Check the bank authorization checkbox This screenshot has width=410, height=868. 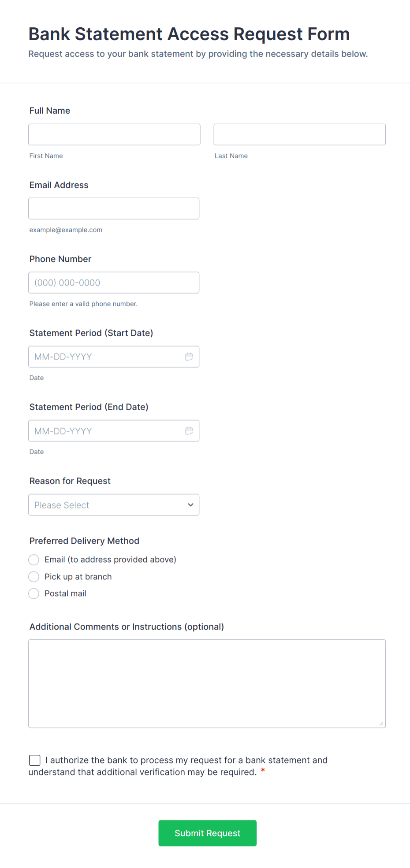pos(34,760)
